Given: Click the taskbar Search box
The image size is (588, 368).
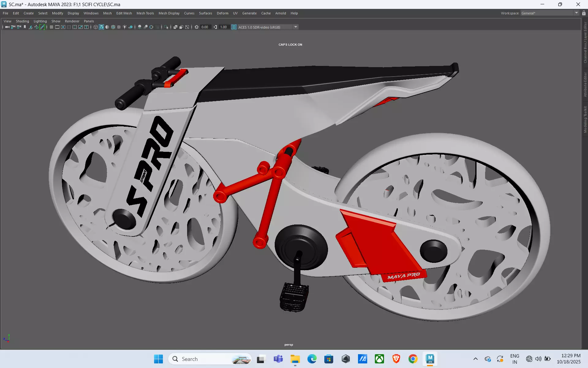Looking at the screenshot, I should pyautogui.click(x=210, y=359).
